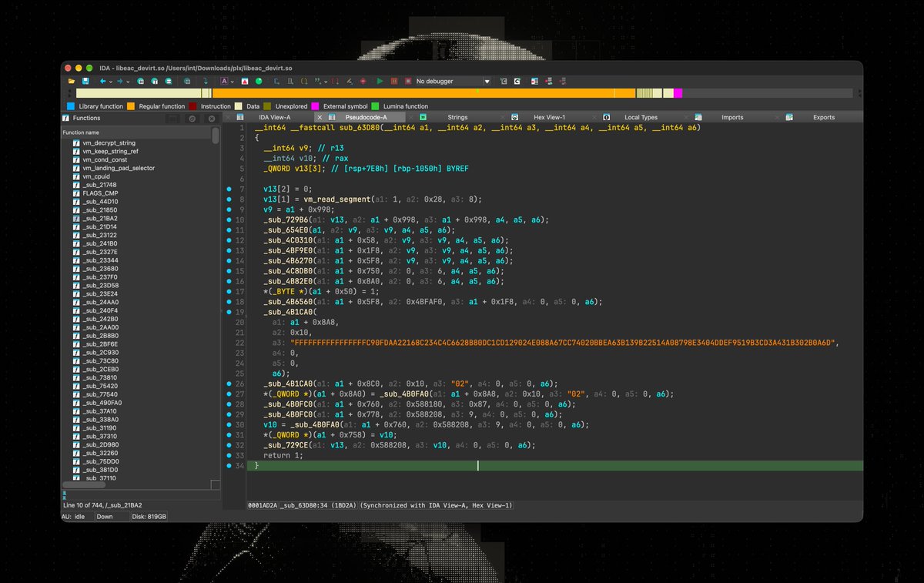Switch to the IDA View-A tab
Screen dimensions: 924x583
(275, 117)
